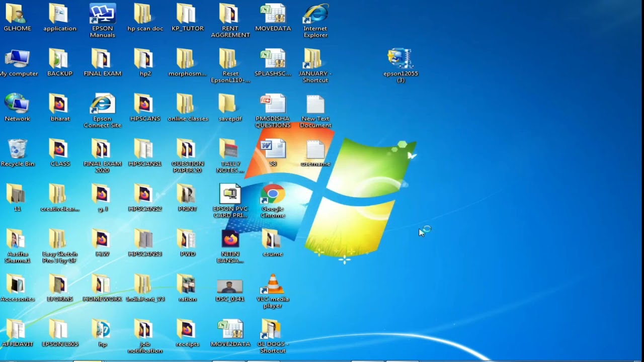Select the TALLY NOTES folder
The height and width of the screenshot is (362, 644).
(230, 156)
